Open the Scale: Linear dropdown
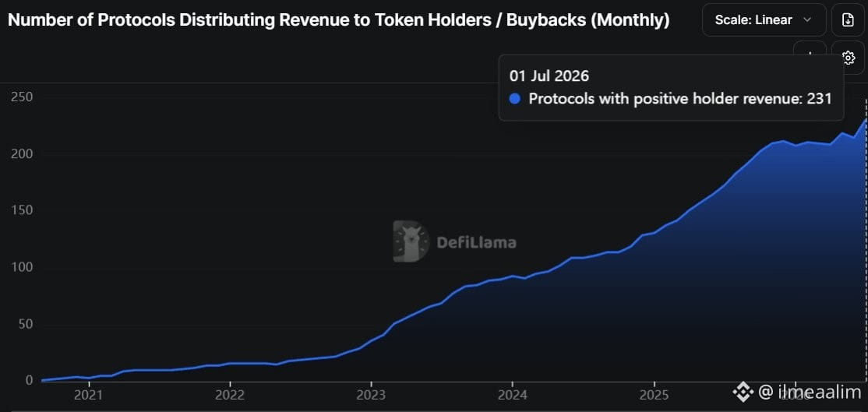The image size is (868, 412). (x=764, y=20)
